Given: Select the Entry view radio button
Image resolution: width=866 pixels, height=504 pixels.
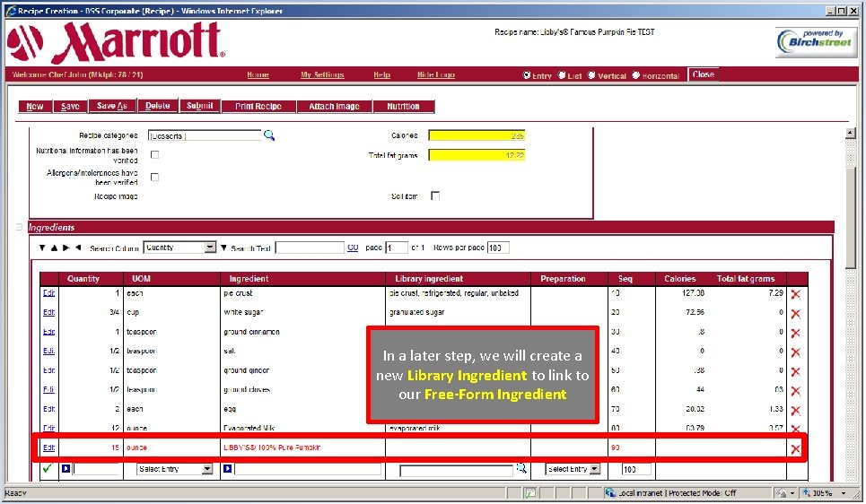Looking at the screenshot, I should (x=527, y=75).
